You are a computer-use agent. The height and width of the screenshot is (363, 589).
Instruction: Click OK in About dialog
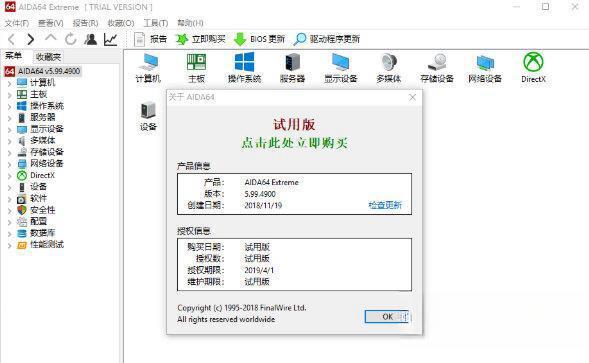(387, 317)
